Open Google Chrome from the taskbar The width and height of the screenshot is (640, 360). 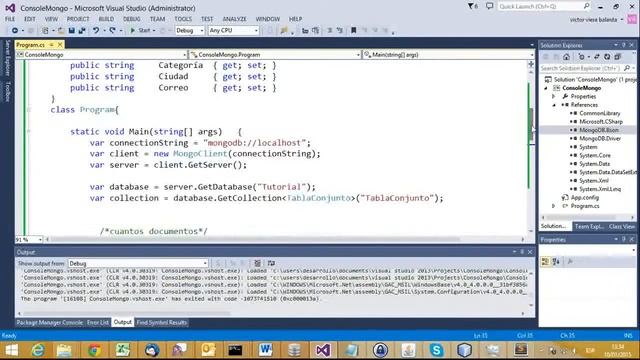pos(94,350)
